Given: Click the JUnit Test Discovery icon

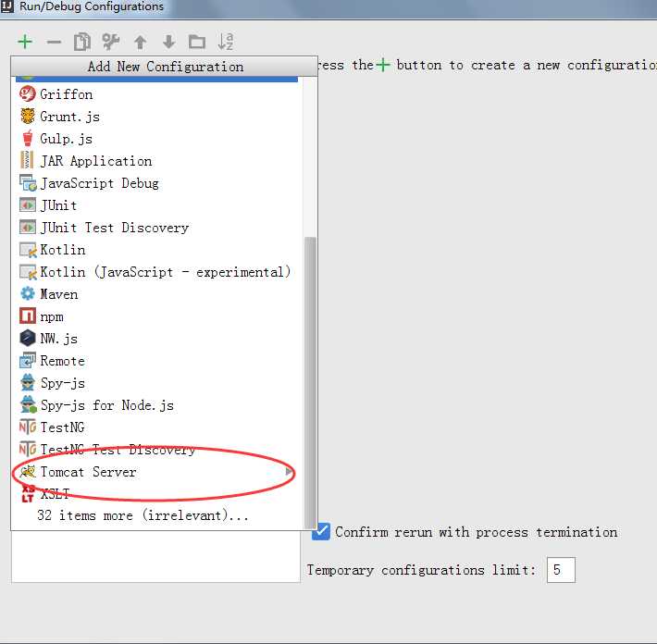Looking at the screenshot, I should [27, 227].
